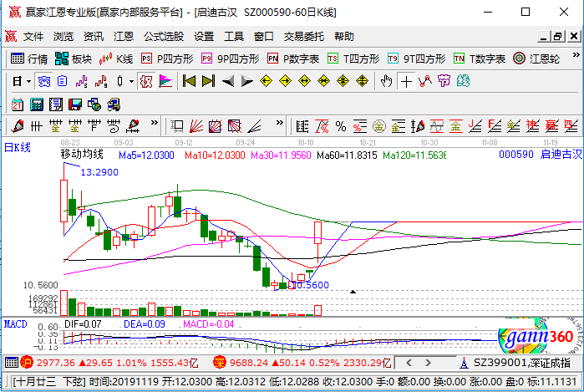The height and width of the screenshot is (392, 584).
Task: Expand the drawing toolbar overflow chevron
Action: tap(155, 123)
